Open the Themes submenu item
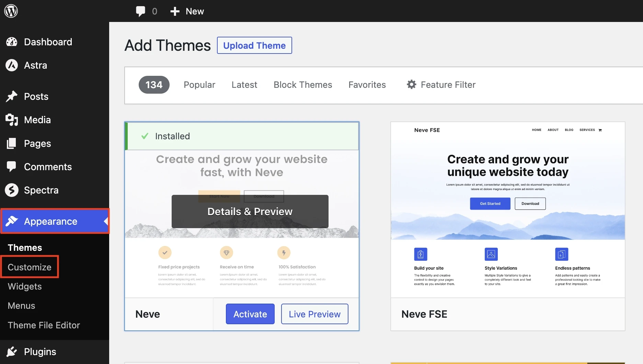 click(x=25, y=248)
